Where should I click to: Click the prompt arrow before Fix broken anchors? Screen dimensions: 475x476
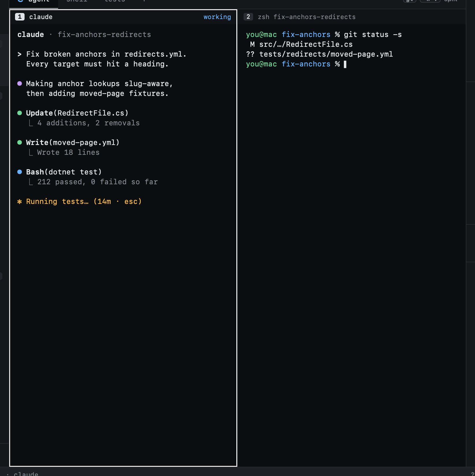(x=19, y=54)
